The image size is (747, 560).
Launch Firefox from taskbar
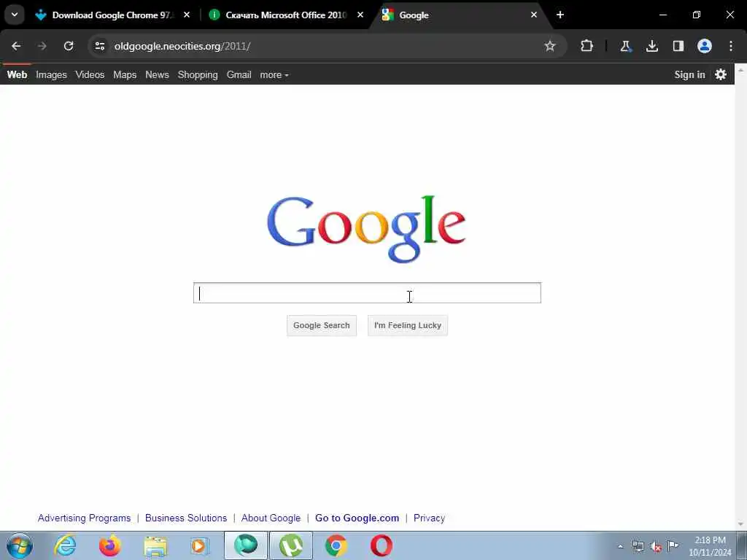pos(110,545)
